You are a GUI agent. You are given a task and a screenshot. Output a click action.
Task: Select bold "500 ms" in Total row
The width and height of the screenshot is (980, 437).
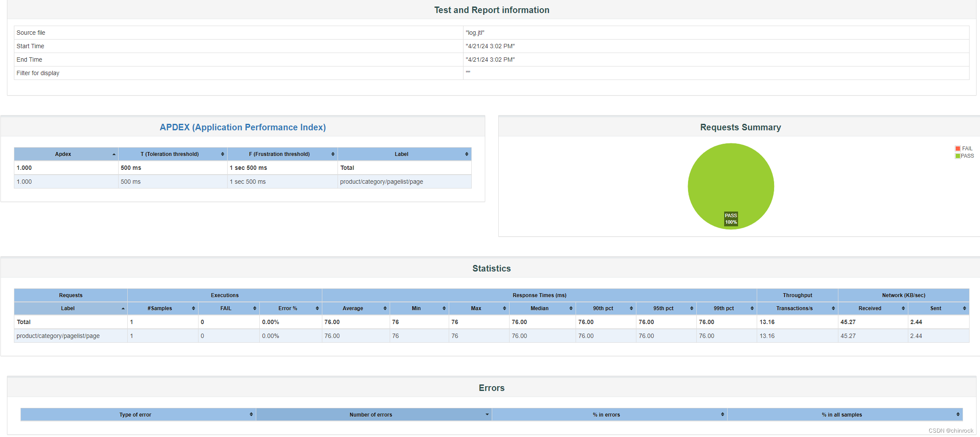pos(131,168)
